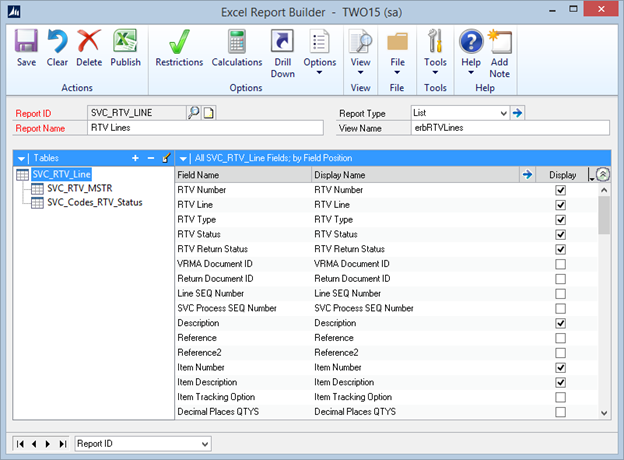
Task: Expand the File dropdown arrow
Action: (x=397, y=72)
